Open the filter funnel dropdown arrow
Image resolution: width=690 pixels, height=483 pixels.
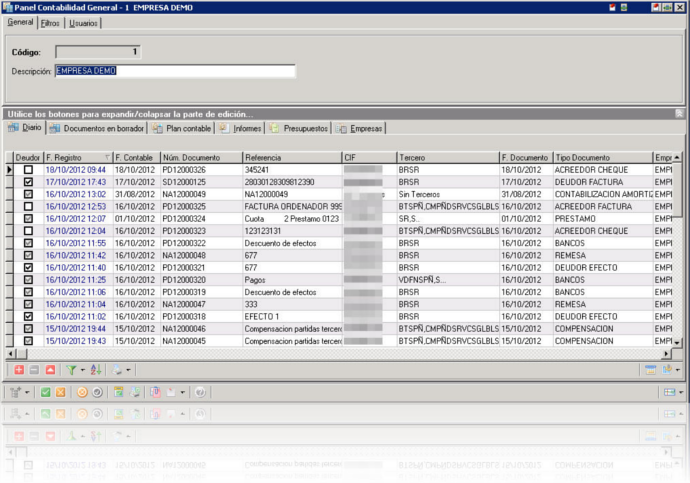point(83,370)
